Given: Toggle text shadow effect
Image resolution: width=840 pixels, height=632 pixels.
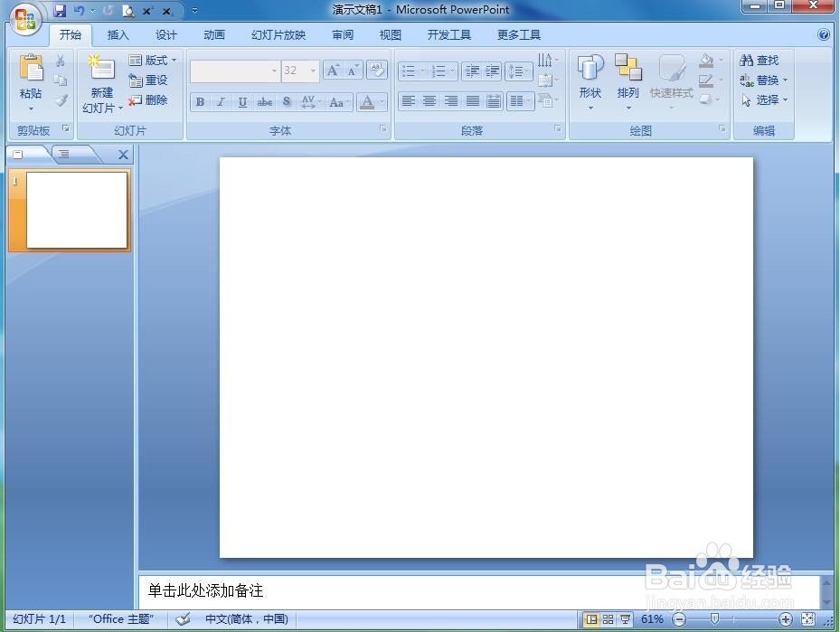Looking at the screenshot, I should click(287, 102).
